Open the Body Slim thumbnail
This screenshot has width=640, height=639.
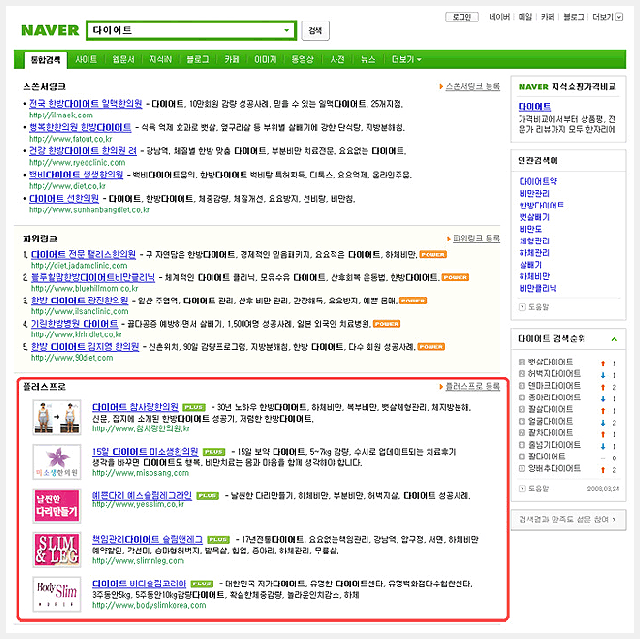(x=57, y=594)
